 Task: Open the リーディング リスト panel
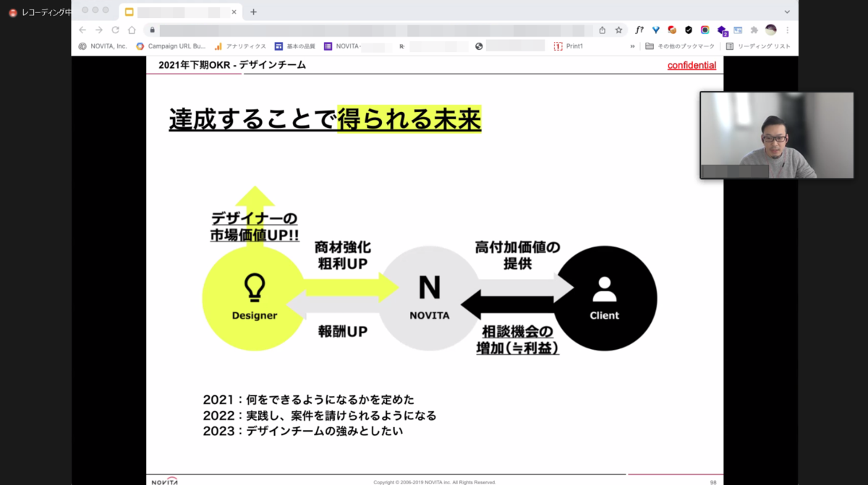[x=758, y=46]
